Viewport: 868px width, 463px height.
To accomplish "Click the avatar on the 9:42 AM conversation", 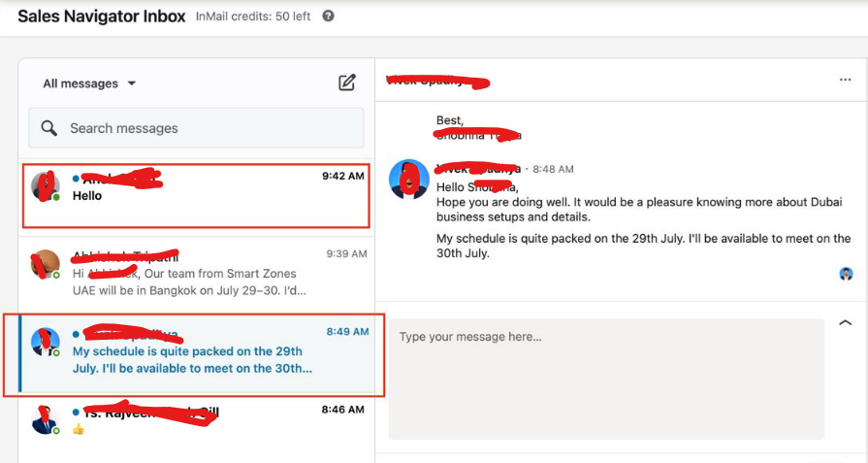I will 46,187.
